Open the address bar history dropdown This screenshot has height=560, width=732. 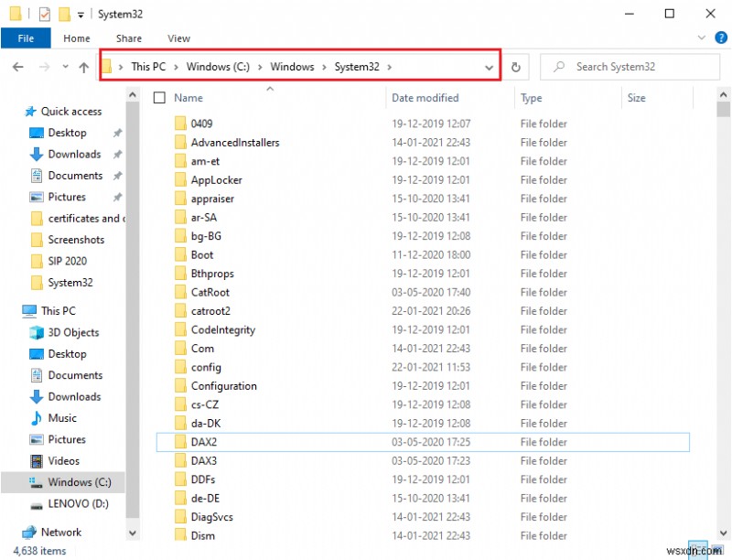point(489,68)
